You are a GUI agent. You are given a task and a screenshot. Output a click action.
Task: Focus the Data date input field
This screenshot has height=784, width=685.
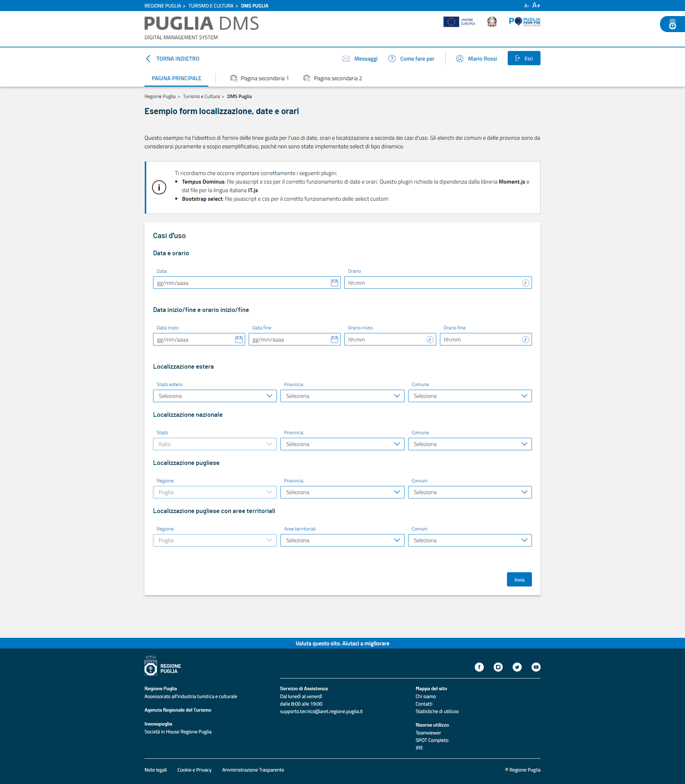(247, 283)
